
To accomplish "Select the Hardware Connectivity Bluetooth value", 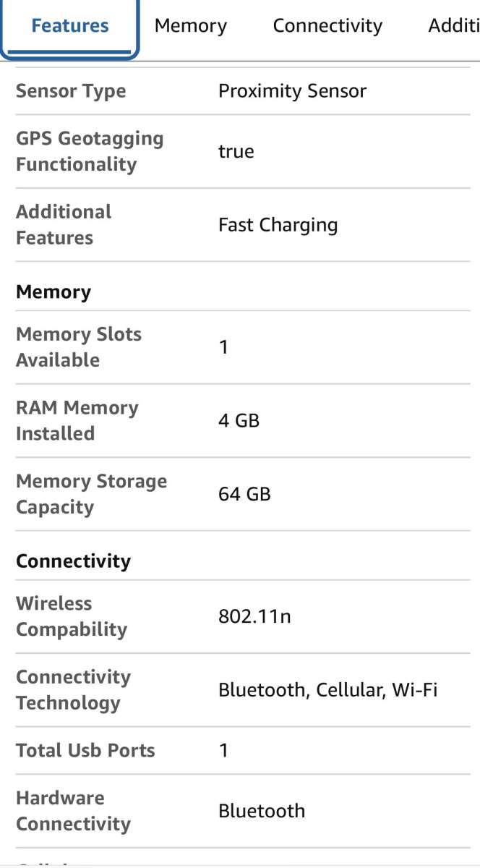I will tap(262, 811).
